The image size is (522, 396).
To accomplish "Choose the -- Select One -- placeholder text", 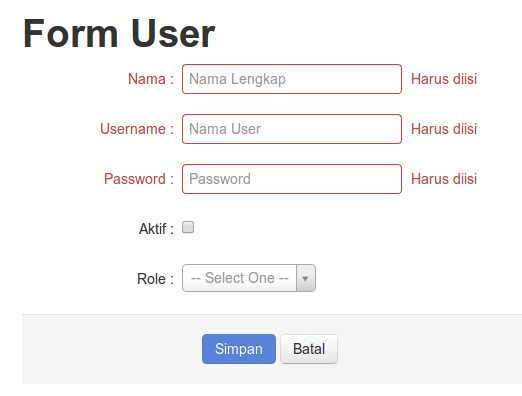I will [239, 278].
